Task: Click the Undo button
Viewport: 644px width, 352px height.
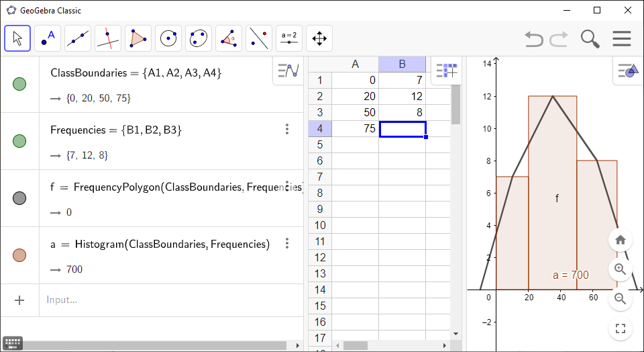Action: [534, 39]
